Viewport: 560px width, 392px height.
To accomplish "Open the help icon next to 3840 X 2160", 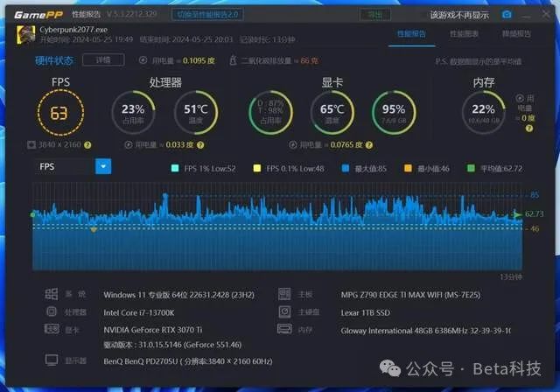I will [87, 145].
